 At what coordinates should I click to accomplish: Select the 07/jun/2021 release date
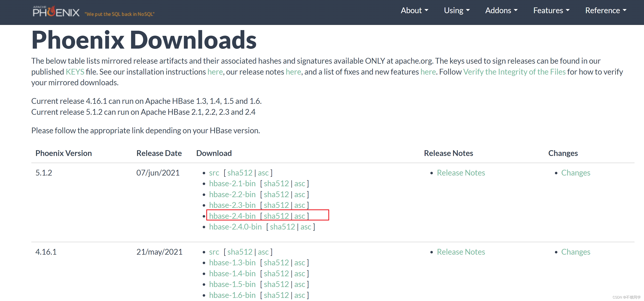coord(158,173)
